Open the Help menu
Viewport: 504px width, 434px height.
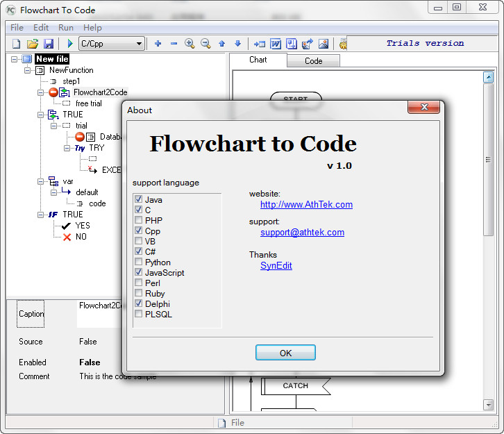tap(92, 28)
